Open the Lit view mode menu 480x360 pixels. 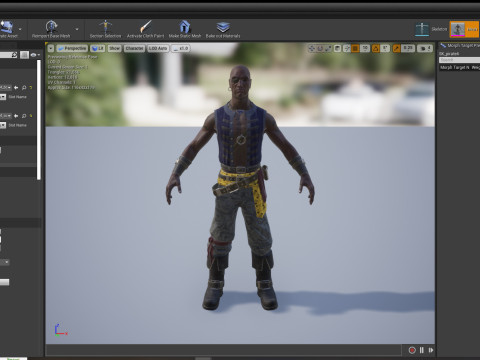(98, 49)
